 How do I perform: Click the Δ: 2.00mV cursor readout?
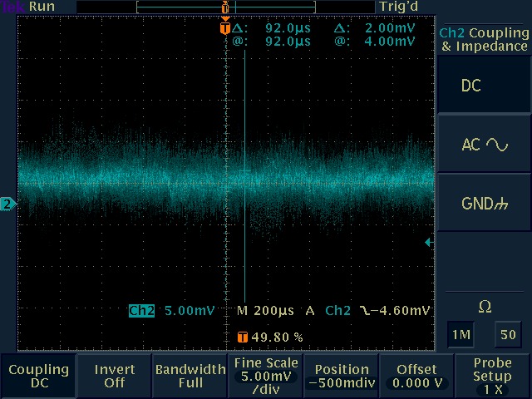[x=375, y=27]
